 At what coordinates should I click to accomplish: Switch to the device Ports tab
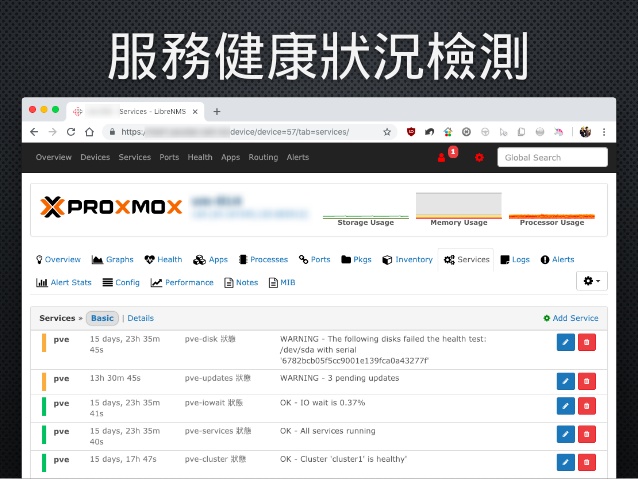[315, 260]
